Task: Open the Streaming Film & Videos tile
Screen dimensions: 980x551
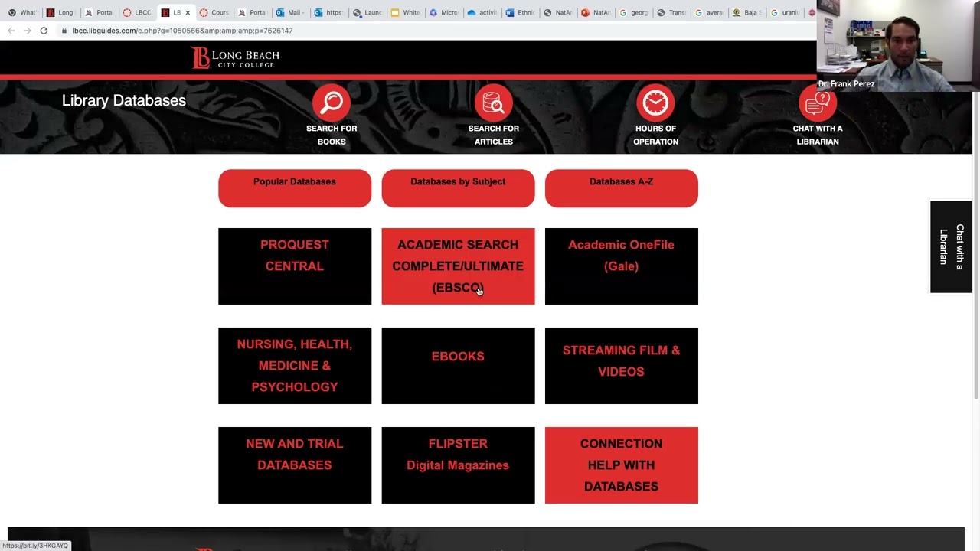Action: pos(622,366)
